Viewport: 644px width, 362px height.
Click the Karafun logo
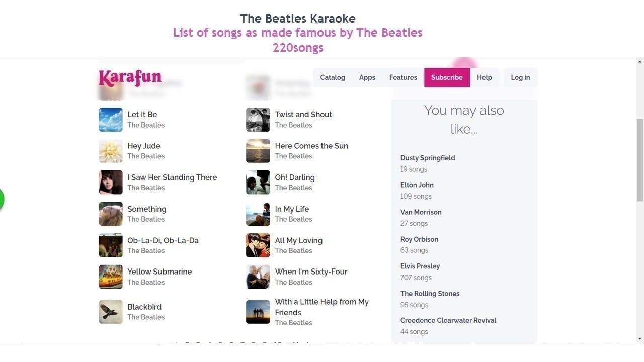point(130,78)
